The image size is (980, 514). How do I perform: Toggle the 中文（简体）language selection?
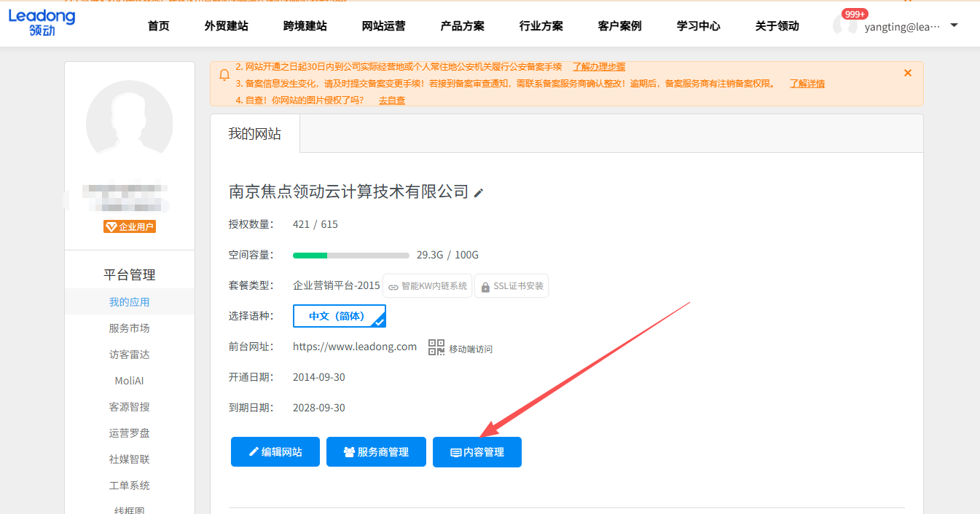pyautogui.click(x=339, y=316)
